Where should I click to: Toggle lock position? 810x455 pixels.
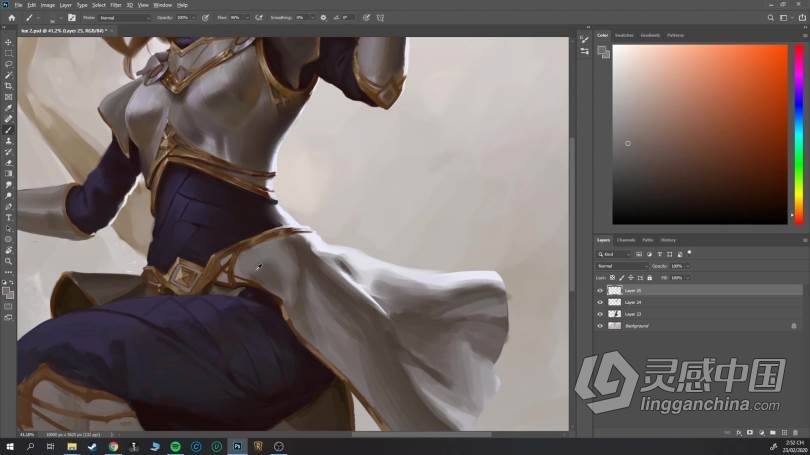[631, 278]
